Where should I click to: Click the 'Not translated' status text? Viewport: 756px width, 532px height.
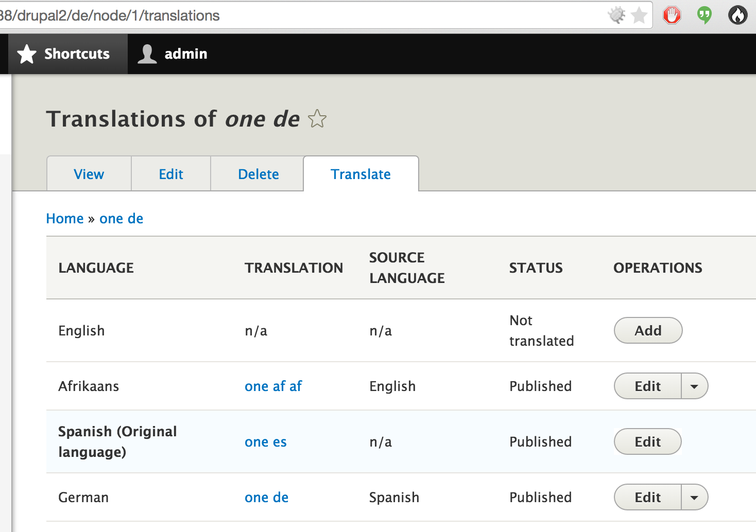click(x=542, y=331)
